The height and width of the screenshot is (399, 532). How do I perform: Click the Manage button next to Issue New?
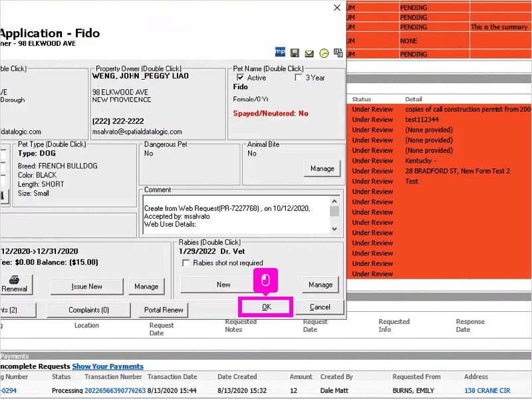point(146,287)
